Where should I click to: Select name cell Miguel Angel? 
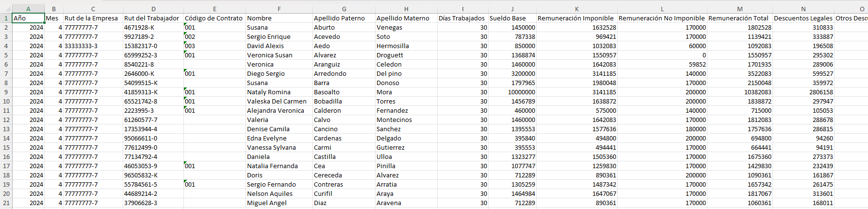279,203
